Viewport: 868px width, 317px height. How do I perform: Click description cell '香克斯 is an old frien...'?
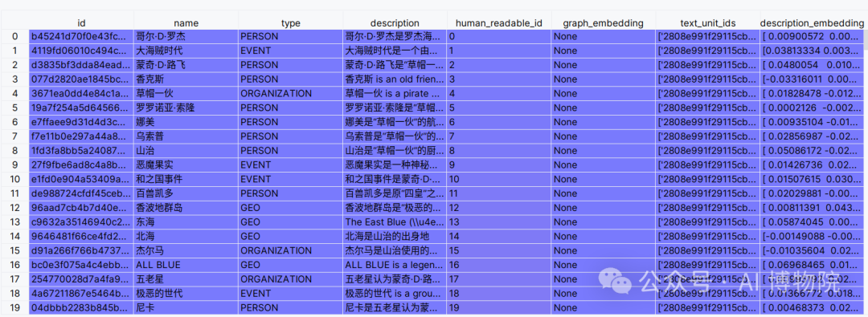(x=395, y=79)
